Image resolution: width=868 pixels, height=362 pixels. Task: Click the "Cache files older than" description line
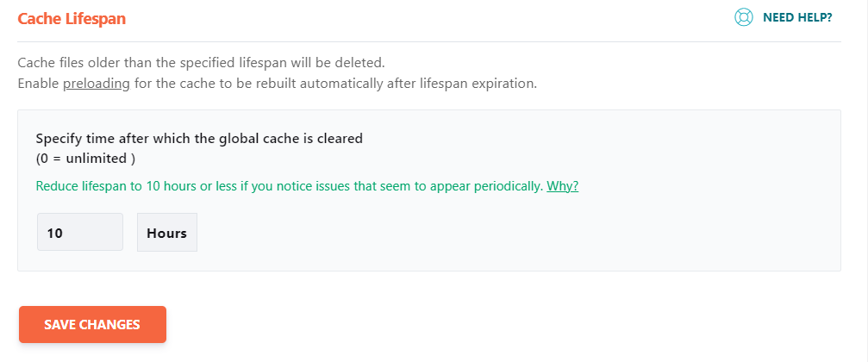[202, 63]
